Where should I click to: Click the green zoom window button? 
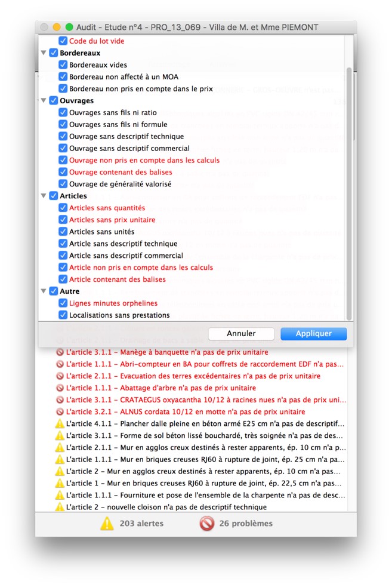(x=69, y=27)
